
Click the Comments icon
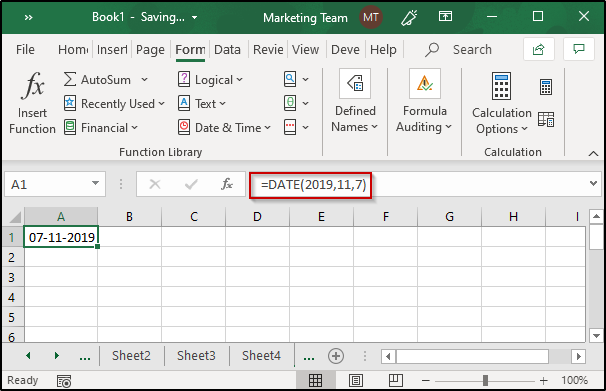point(579,49)
